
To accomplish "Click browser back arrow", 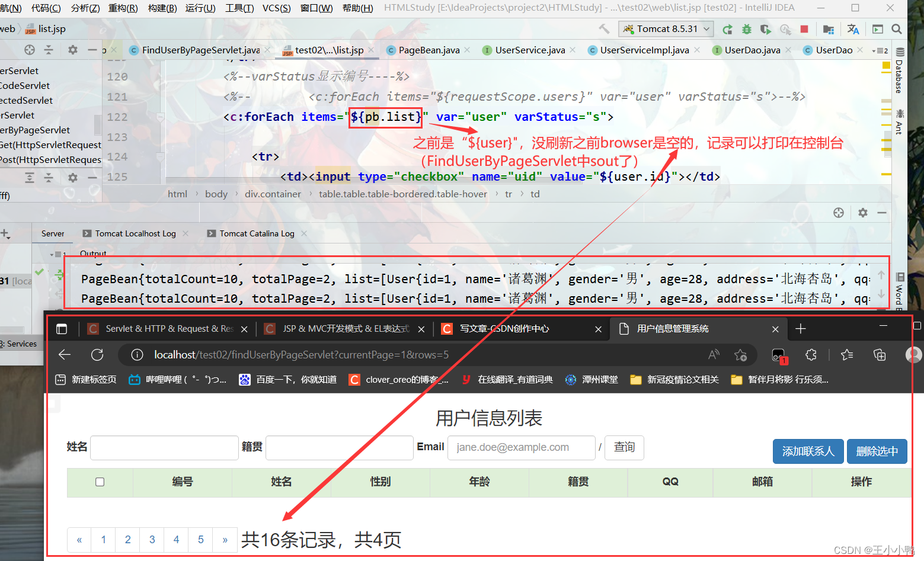I will [x=65, y=354].
